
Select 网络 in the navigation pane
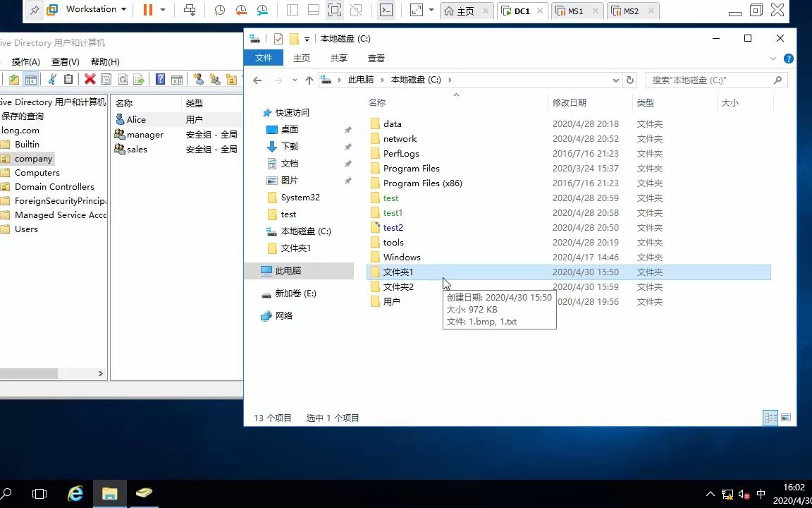[x=284, y=315]
